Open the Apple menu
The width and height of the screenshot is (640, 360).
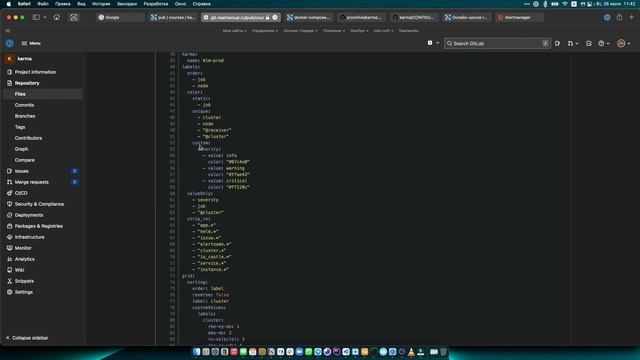[9, 4]
